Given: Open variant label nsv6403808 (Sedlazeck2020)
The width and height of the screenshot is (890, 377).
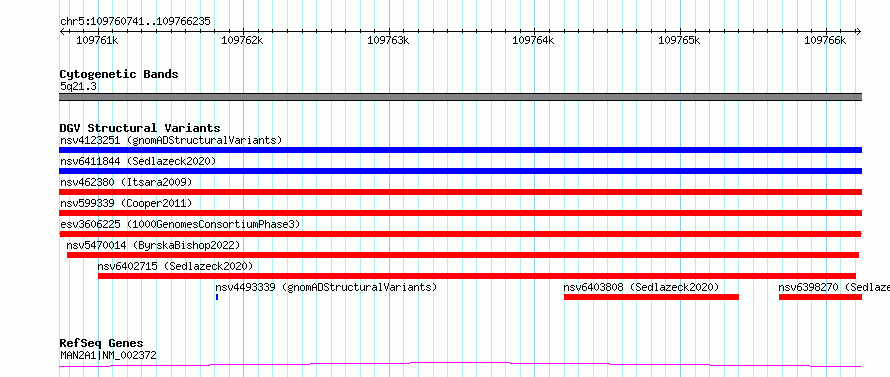Looking at the screenshot, I should pyautogui.click(x=641, y=287).
